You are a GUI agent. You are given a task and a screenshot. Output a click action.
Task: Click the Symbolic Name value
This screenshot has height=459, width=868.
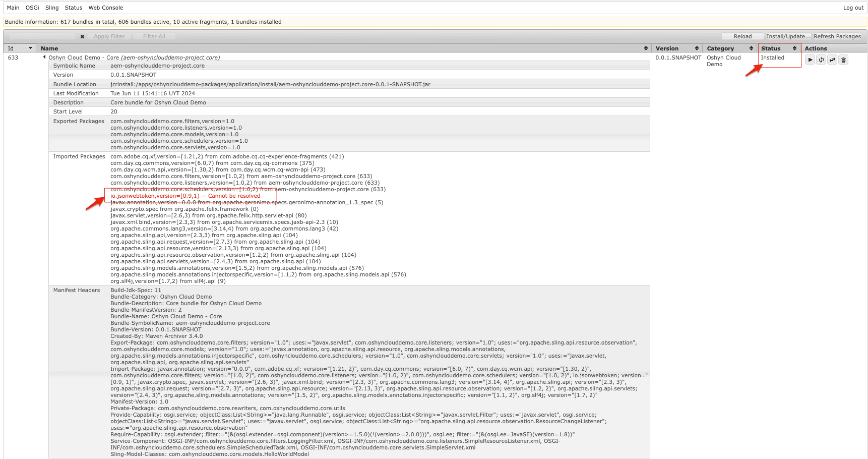(157, 66)
